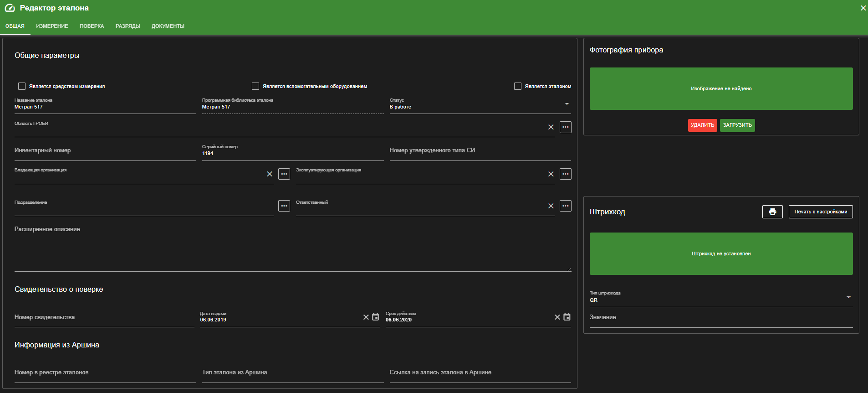Open Подразделение ellipsis selection button

[284, 206]
